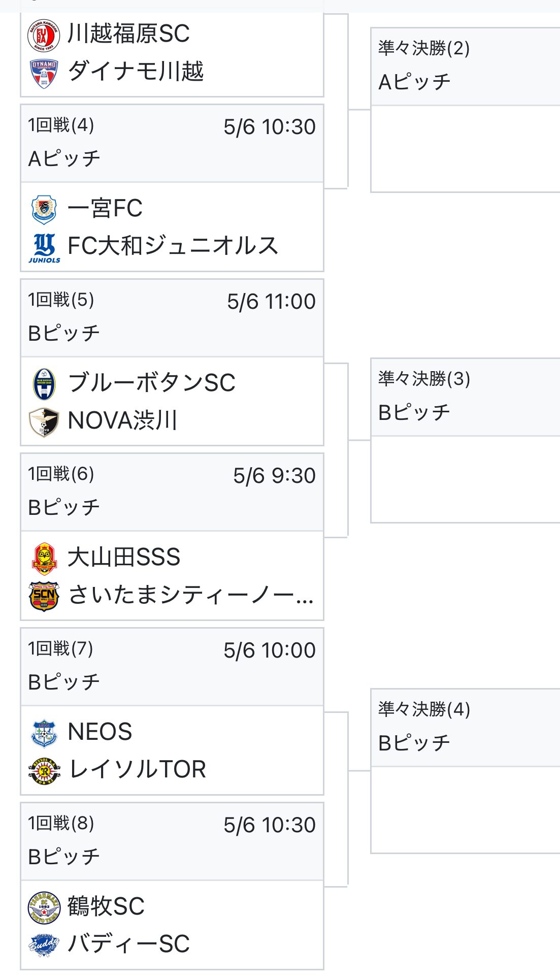Open the 準々決勝(4) quarterfinal box
Viewport: 560px width, 980px height.
pyautogui.click(x=466, y=771)
